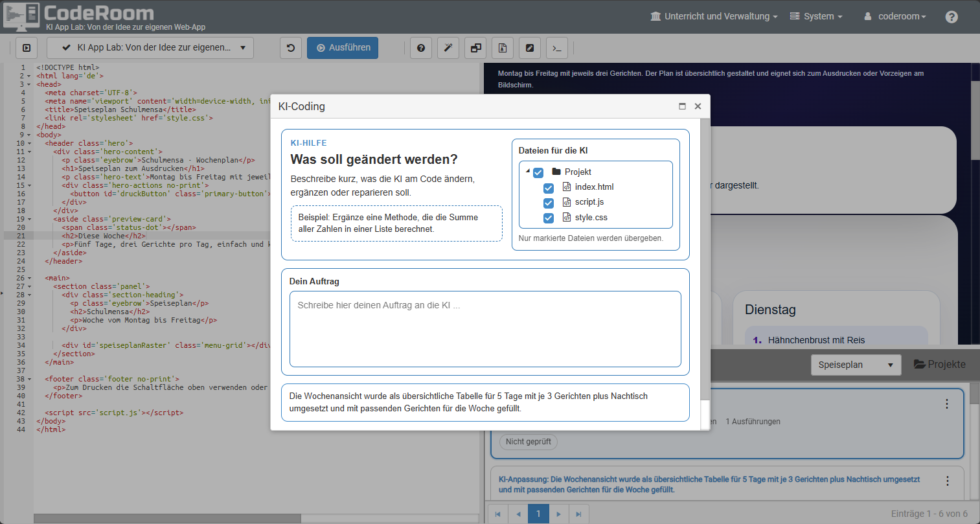
Task: Open the magic wand KI tool
Action: 448,48
